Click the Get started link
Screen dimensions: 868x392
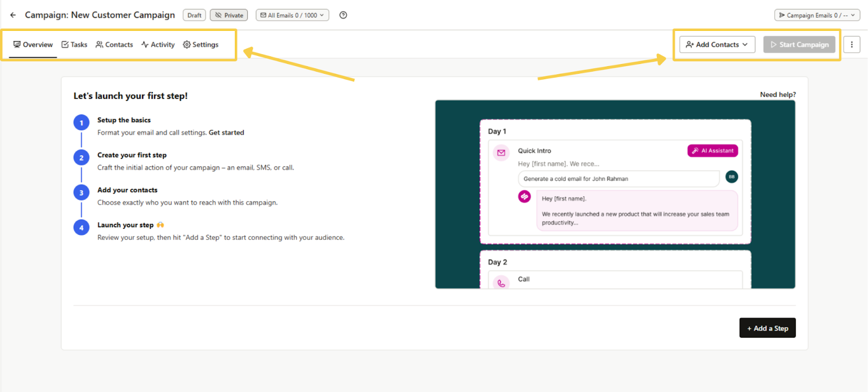tap(226, 132)
